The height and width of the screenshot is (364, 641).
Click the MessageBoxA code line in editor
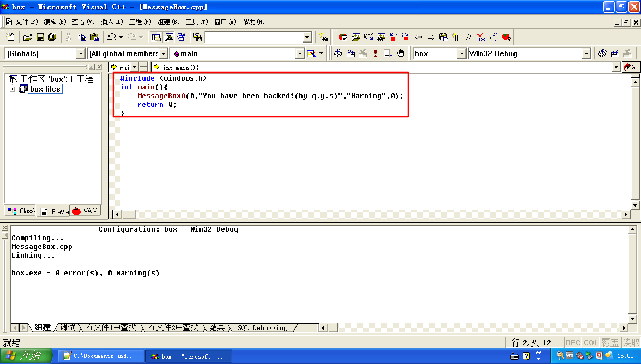click(x=270, y=95)
